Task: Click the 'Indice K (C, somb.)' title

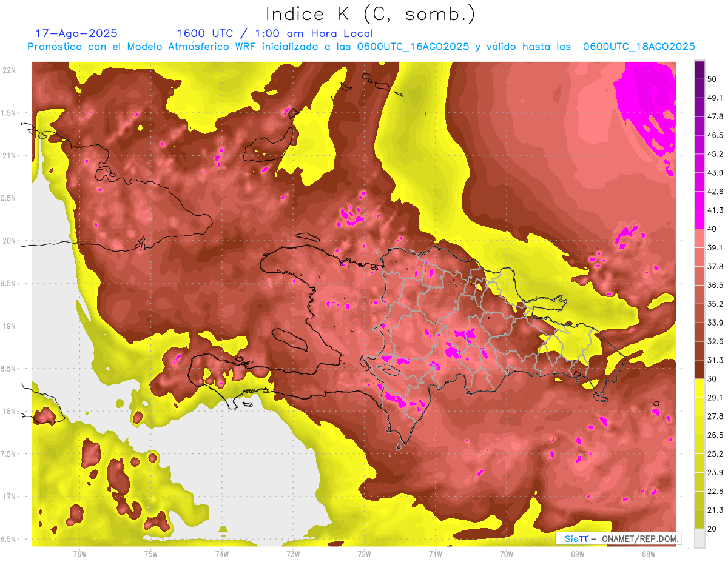Action: tap(371, 14)
